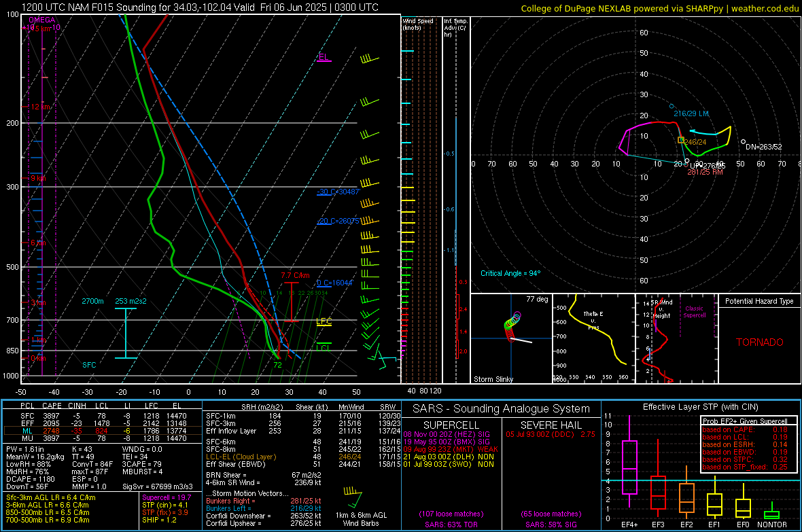The image size is (802, 532).
Task: Click the SigSvr = 67699 m3/s3 value
Action: coord(158,487)
